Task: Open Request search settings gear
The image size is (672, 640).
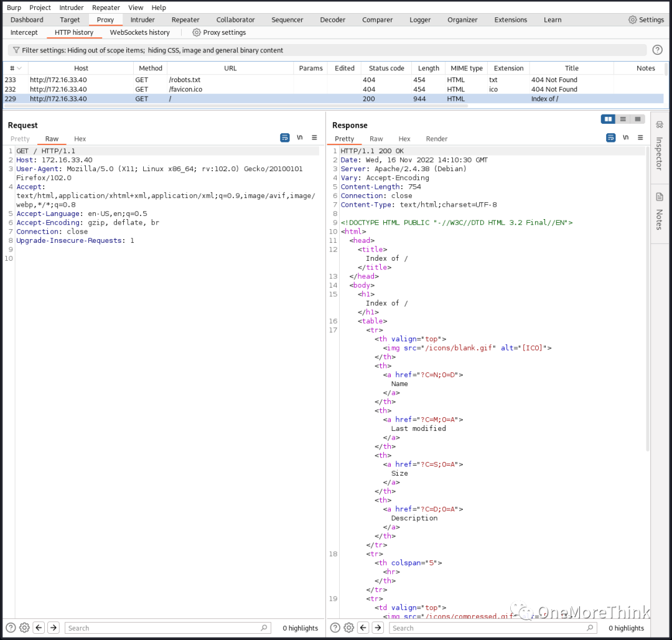Action: pos(24,628)
